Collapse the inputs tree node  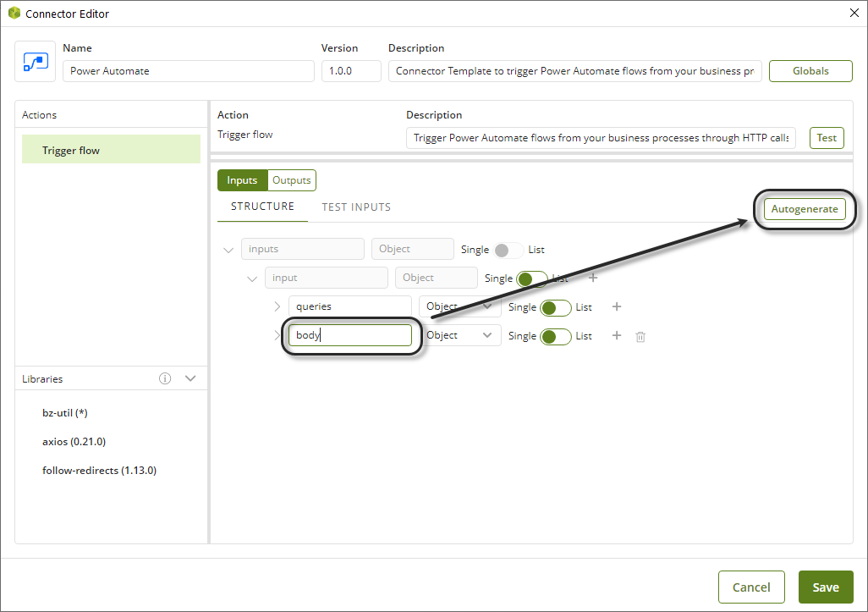(228, 250)
